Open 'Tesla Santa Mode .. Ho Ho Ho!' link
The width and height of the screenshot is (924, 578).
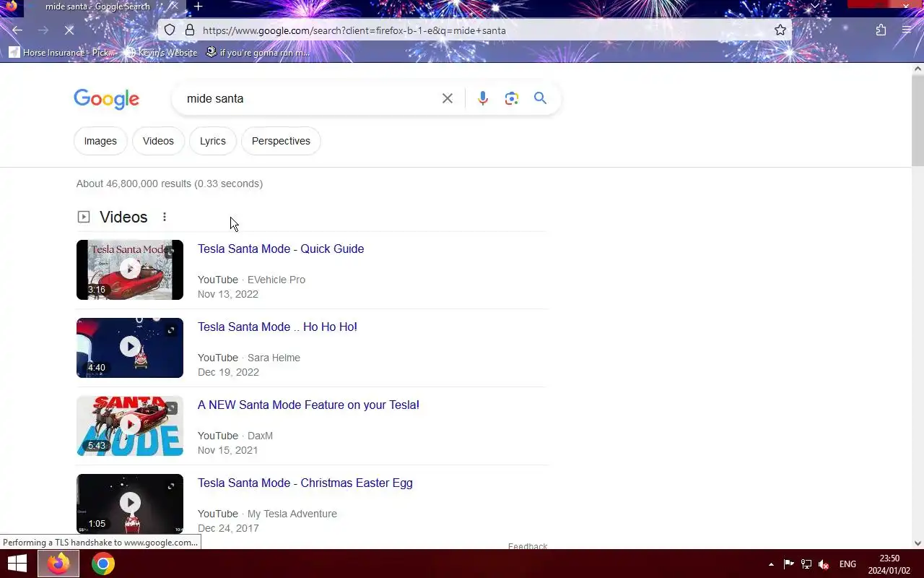point(277,327)
